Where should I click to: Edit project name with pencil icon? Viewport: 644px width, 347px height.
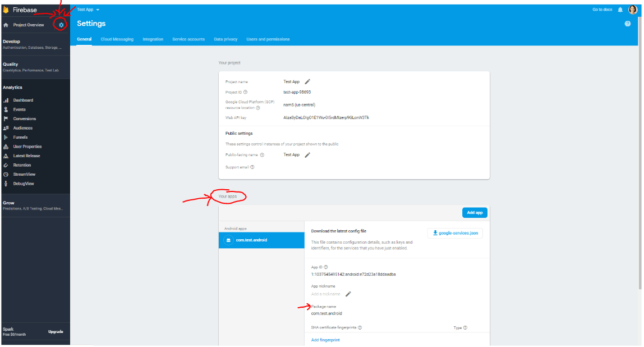point(307,81)
